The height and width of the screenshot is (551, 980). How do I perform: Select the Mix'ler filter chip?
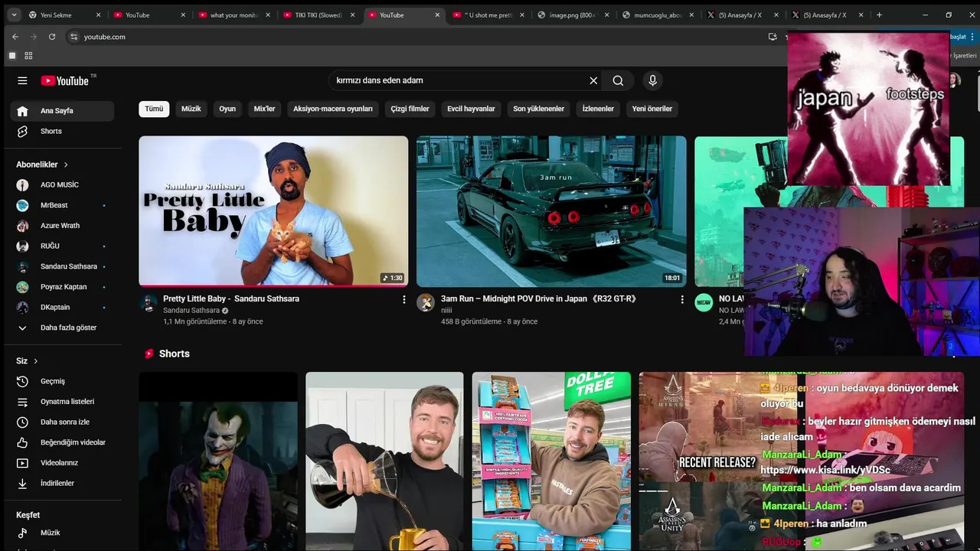point(264,109)
